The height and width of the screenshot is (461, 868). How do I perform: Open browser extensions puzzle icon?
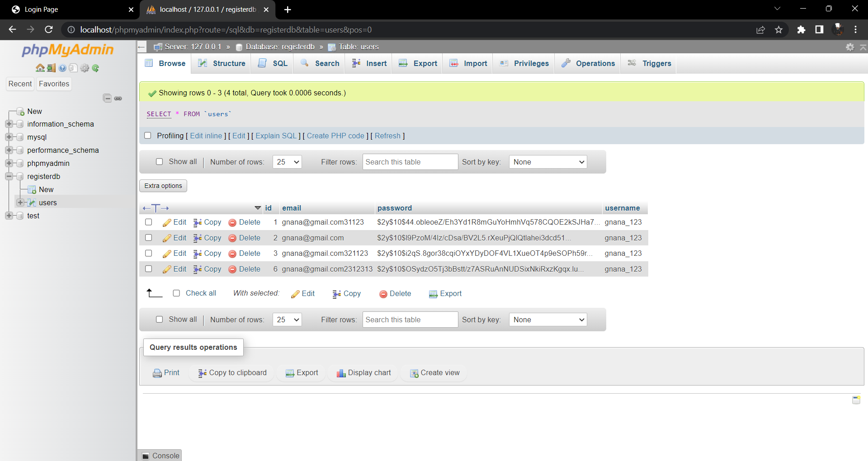pos(801,30)
